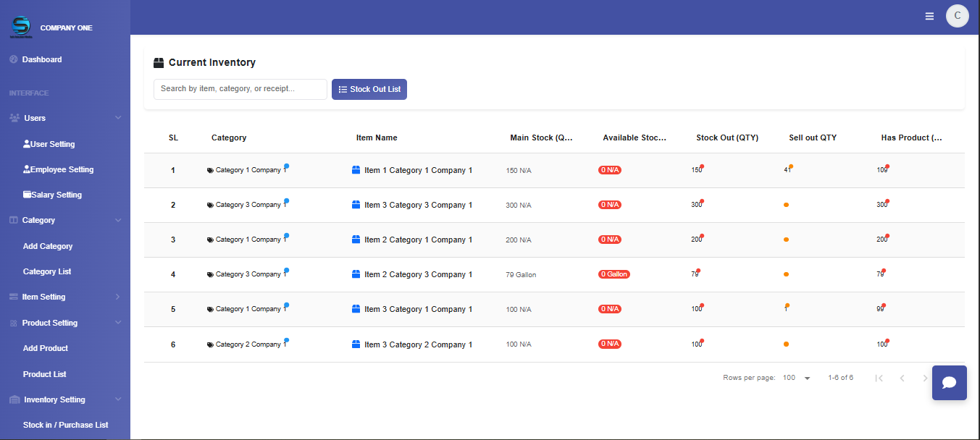Screen dimensions: 980x440
Task: Collapse the Category menu chevron
Action: [118, 220]
